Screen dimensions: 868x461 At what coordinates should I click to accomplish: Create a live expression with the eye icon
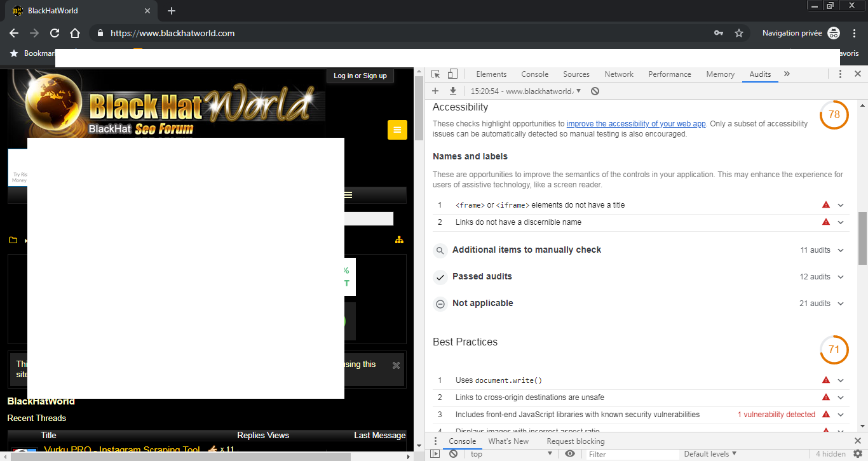click(570, 454)
